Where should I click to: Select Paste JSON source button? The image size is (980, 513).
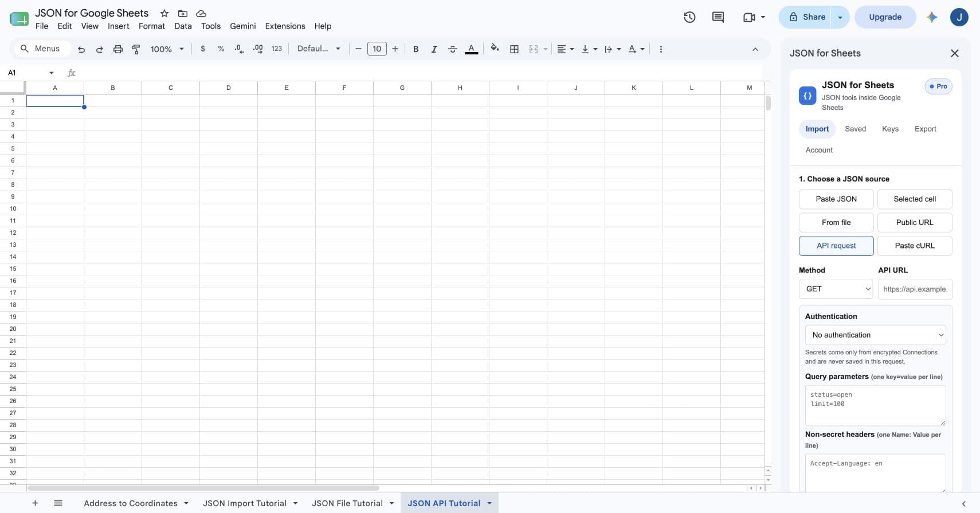(836, 199)
